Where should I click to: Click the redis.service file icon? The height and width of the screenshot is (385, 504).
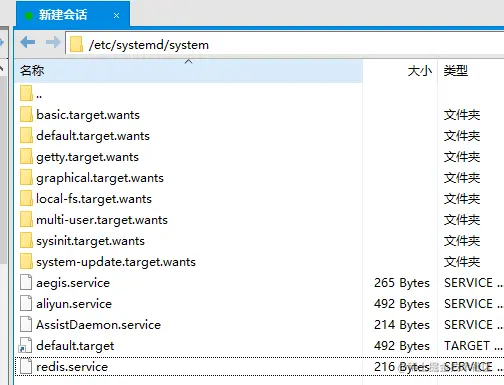tap(26, 366)
